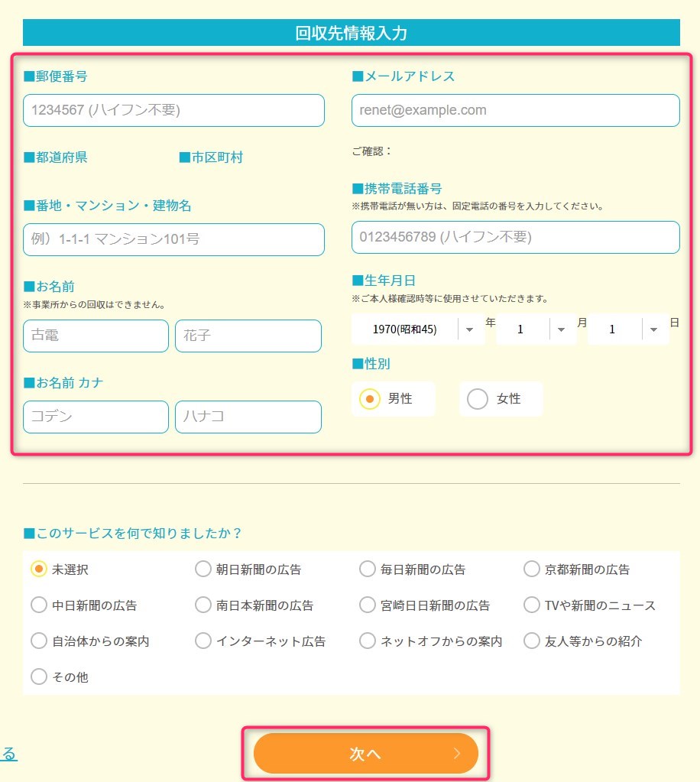Select ネットオフからの案内 option
The width and height of the screenshot is (700, 782).
(368, 641)
